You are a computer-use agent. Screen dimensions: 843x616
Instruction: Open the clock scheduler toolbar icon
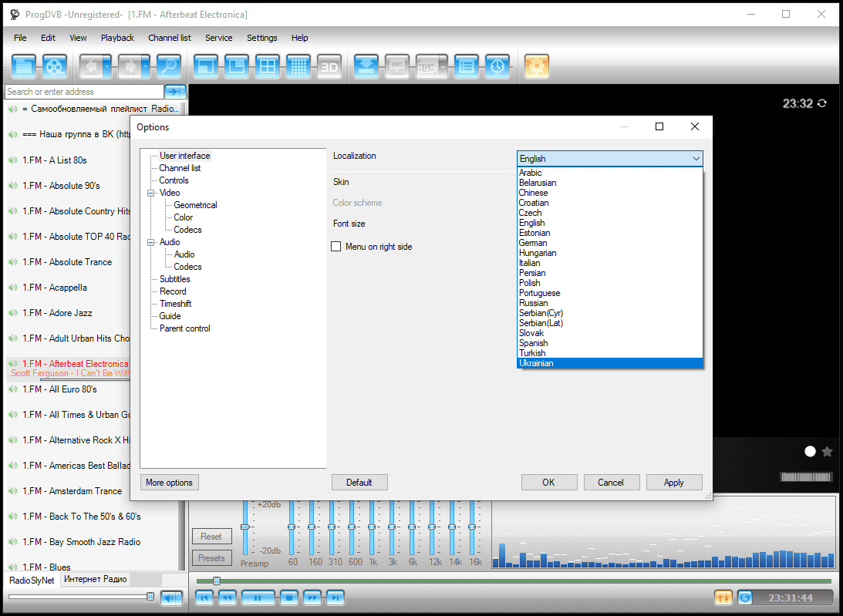497,66
